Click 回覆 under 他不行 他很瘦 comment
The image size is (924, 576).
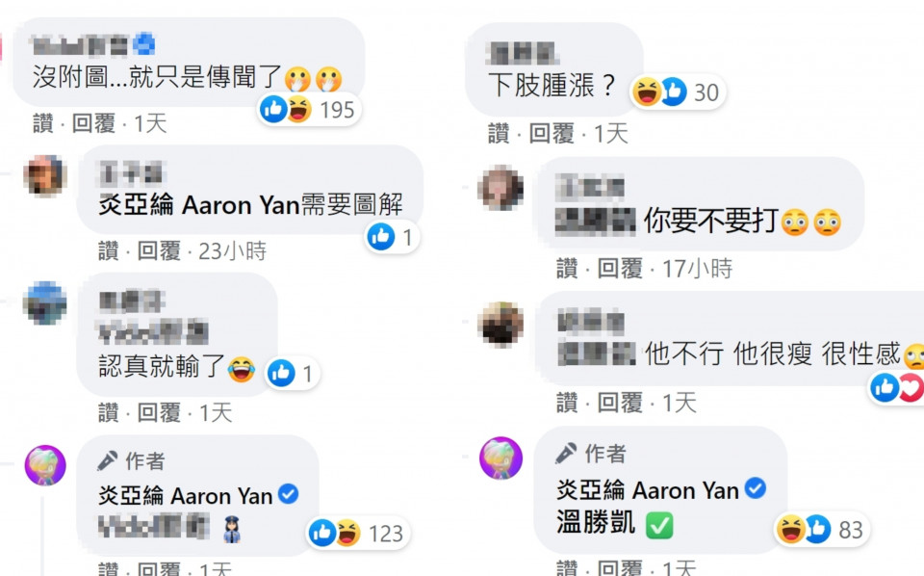tap(620, 404)
